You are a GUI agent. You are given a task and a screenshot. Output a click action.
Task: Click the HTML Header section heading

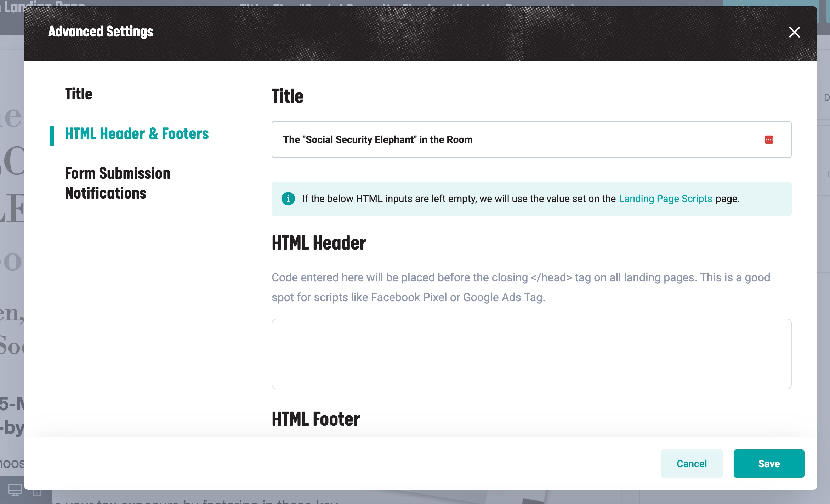[x=319, y=243]
